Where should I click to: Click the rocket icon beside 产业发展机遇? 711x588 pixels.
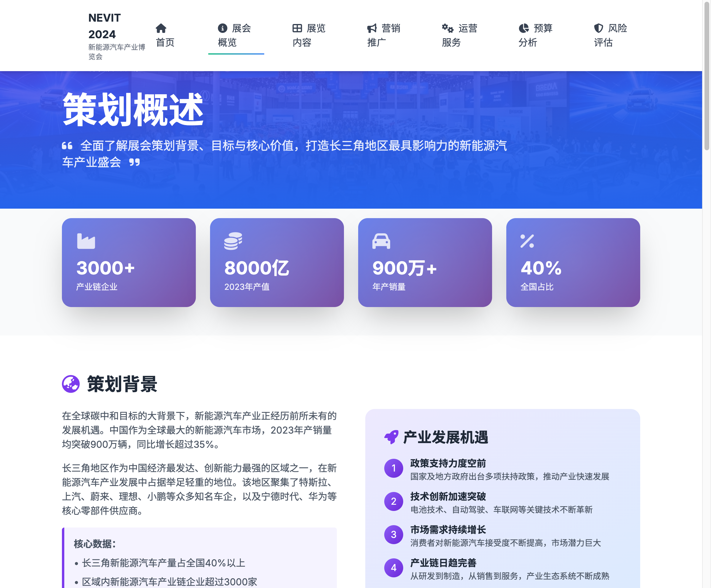click(x=391, y=437)
